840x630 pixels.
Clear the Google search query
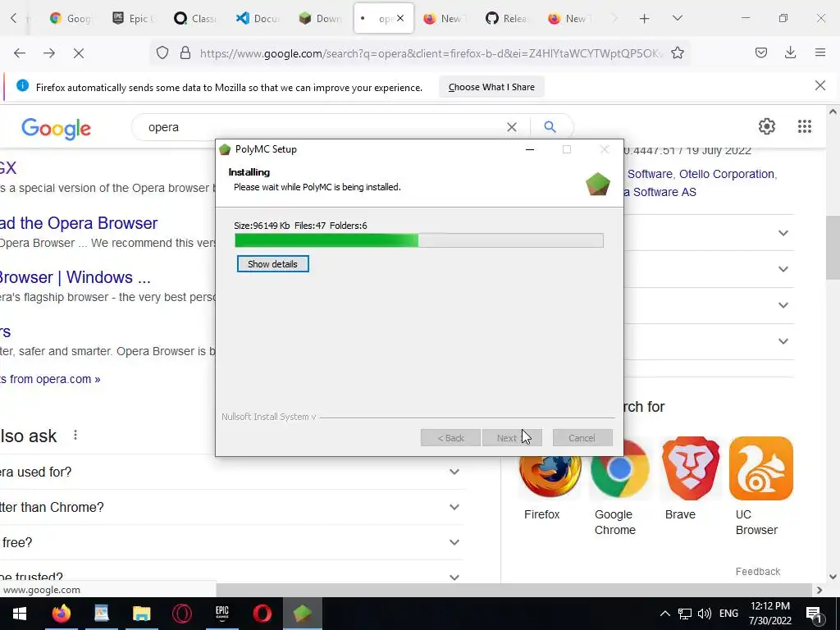(x=512, y=127)
